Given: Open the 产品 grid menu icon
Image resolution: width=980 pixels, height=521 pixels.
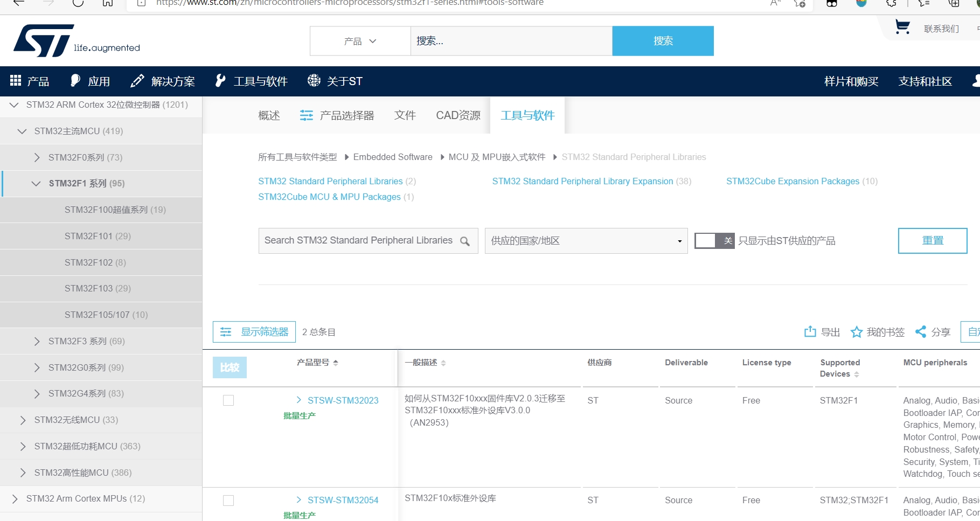Looking at the screenshot, I should (16, 81).
